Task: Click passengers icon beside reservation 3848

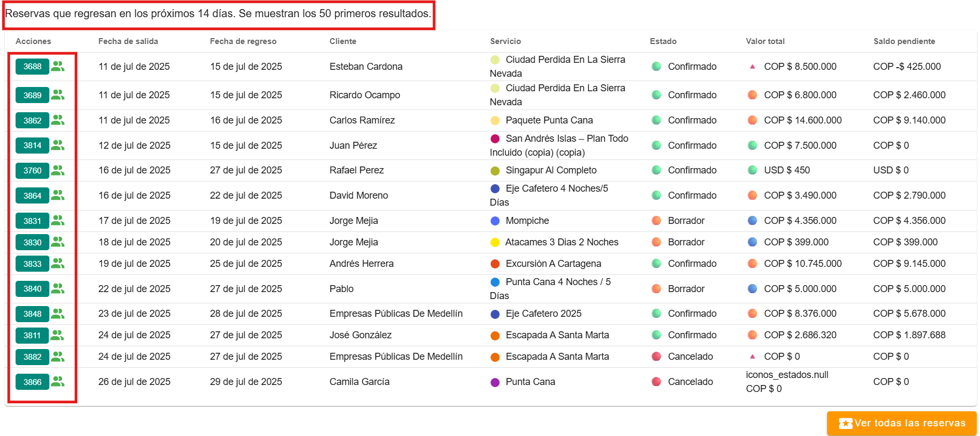Action: point(58,313)
